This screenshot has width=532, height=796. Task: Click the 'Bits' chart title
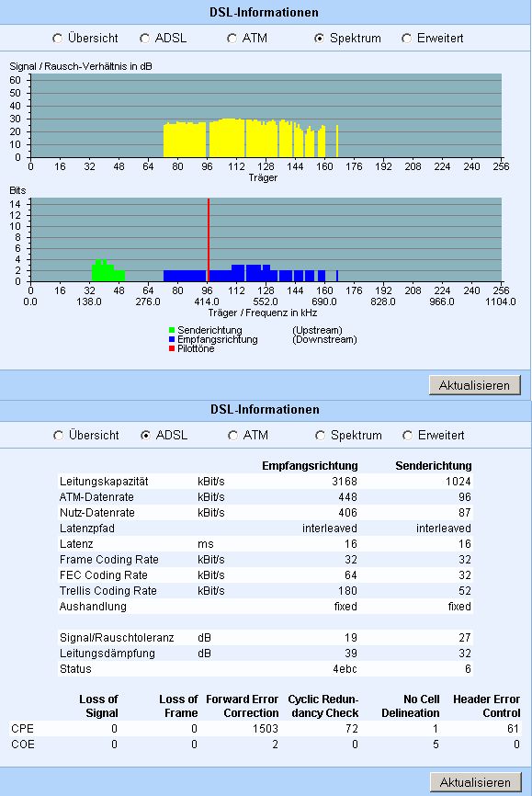tap(17, 190)
